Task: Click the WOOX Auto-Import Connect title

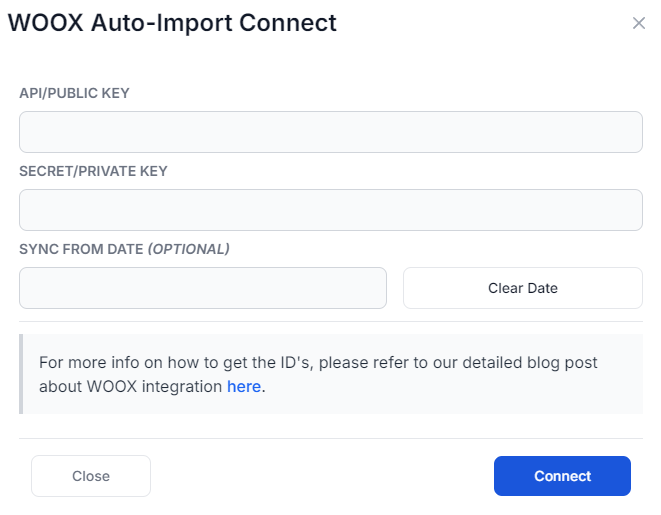Action: [172, 23]
